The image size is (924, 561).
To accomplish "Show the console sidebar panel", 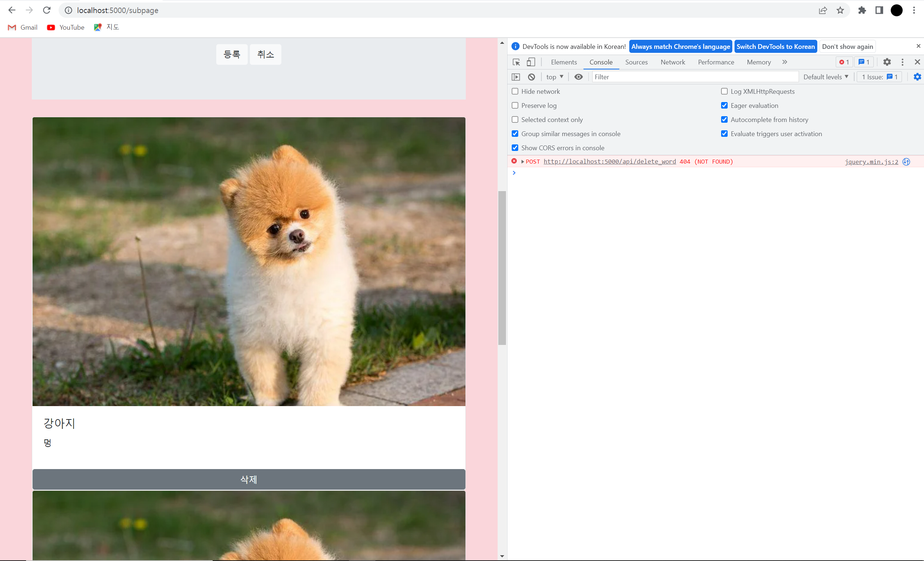I will [x=516, y=77].
